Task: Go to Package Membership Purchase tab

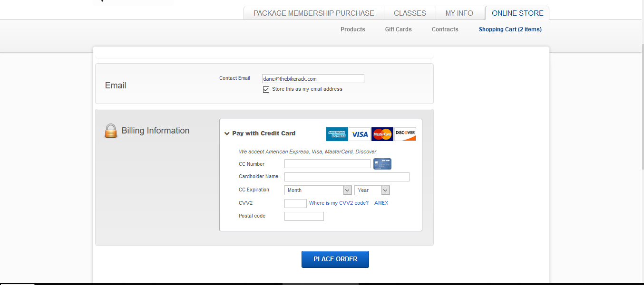Action: [x=313, y=13]
